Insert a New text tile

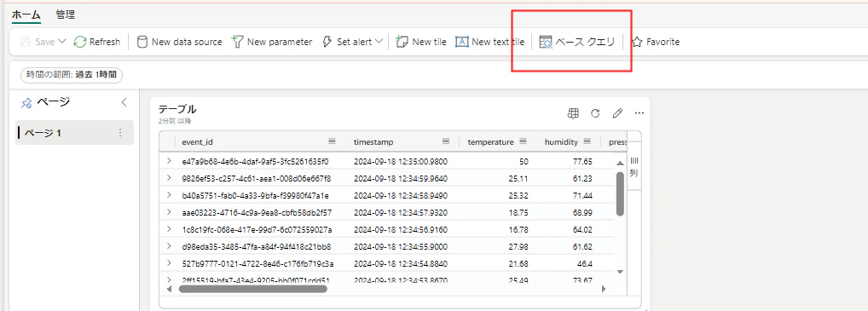490,42
